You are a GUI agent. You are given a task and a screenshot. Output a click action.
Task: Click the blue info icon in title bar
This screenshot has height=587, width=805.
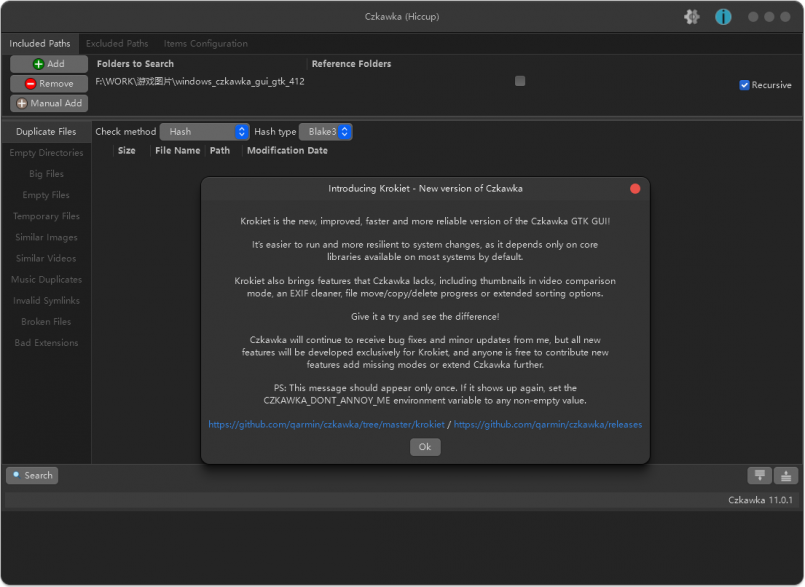pos(723,17)
